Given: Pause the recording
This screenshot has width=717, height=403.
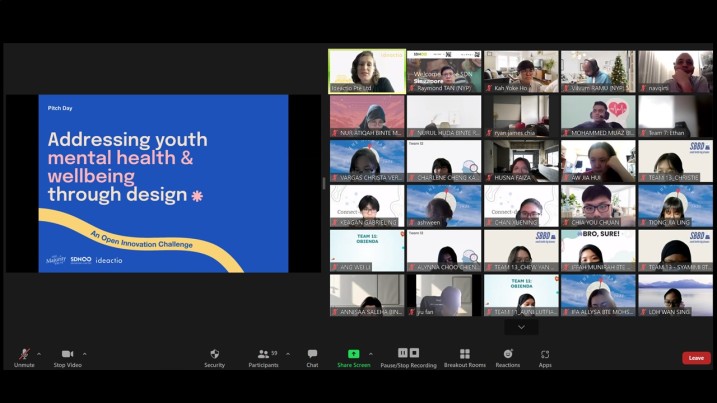Looking at the screenshot, I should click(403, 353).
